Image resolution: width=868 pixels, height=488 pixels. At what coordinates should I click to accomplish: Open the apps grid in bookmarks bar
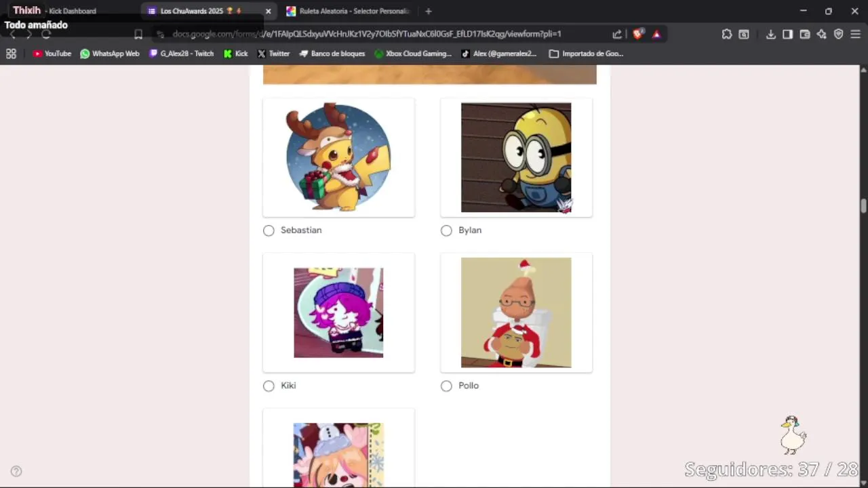click(x=11, y=54)
